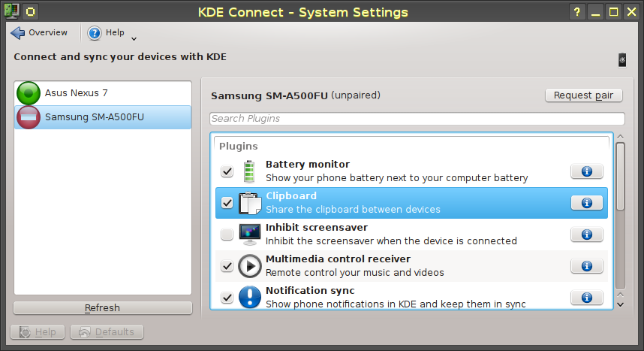Click the "Plugins" group heading
The image size is (644, 351).
(x=239, y=147)
